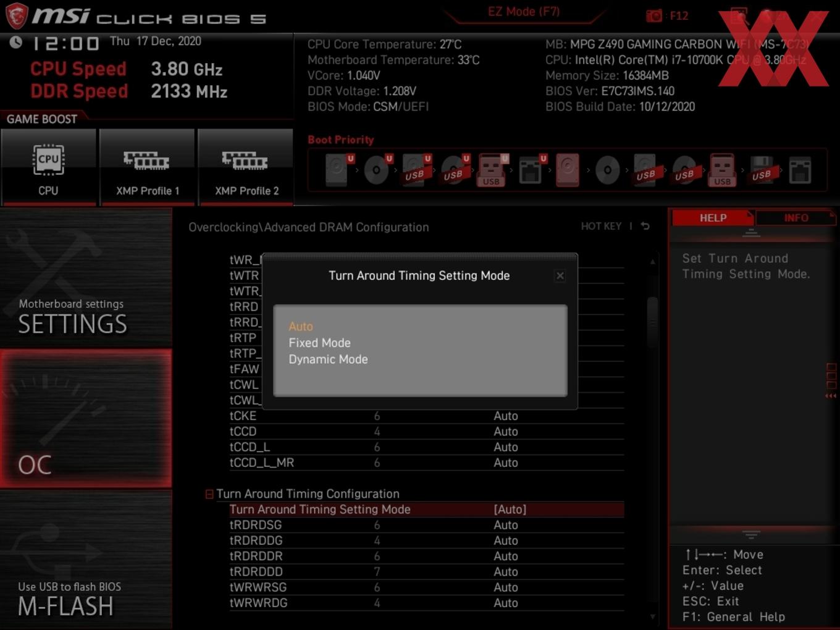Image resolution: width=840 pixels, height=630 pixels.
Task: Open the tRDRDDG Auto value
Action: coord(506,540)
